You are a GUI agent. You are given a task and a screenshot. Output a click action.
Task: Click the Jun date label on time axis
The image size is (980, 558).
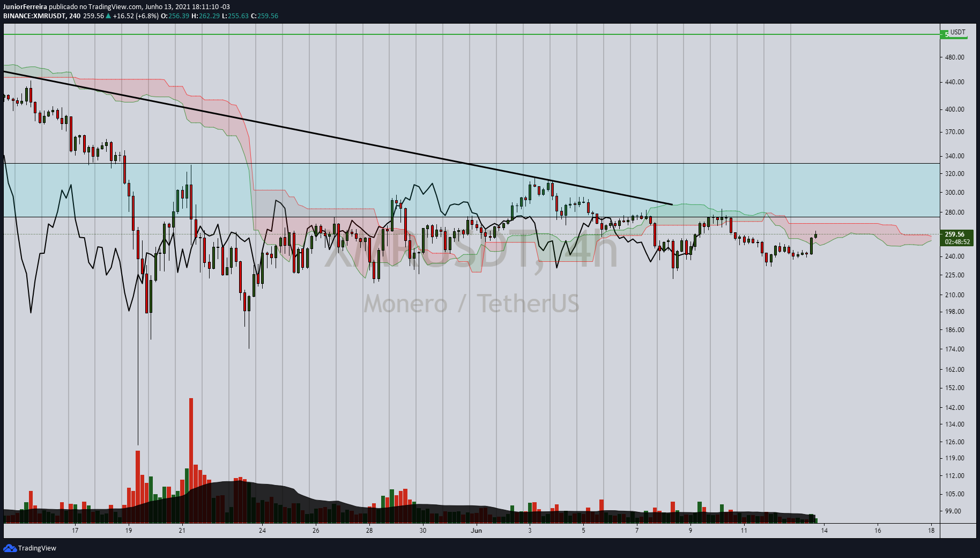pos(476,531)
